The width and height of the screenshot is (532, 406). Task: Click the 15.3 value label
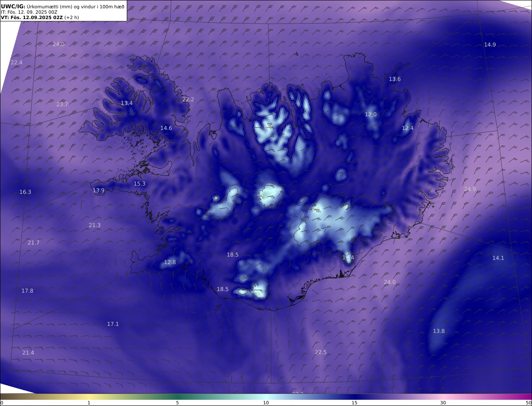(140, 183)
